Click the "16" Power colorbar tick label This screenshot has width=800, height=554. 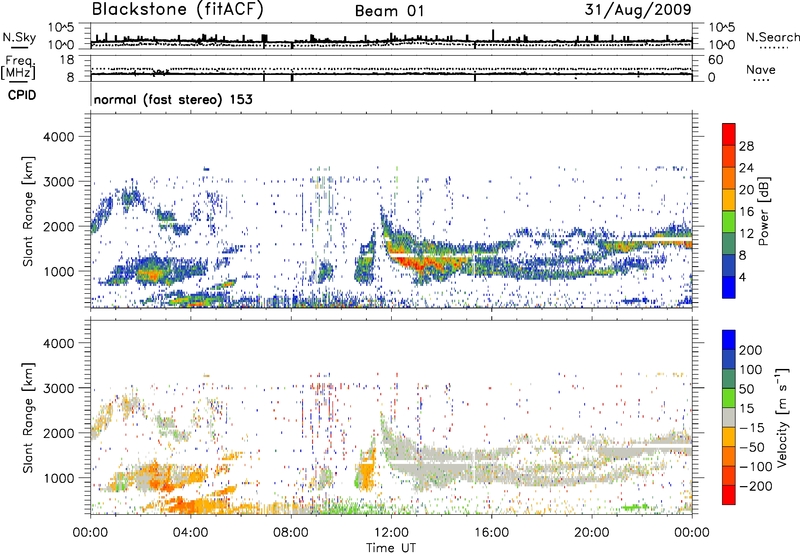(746, 212)
